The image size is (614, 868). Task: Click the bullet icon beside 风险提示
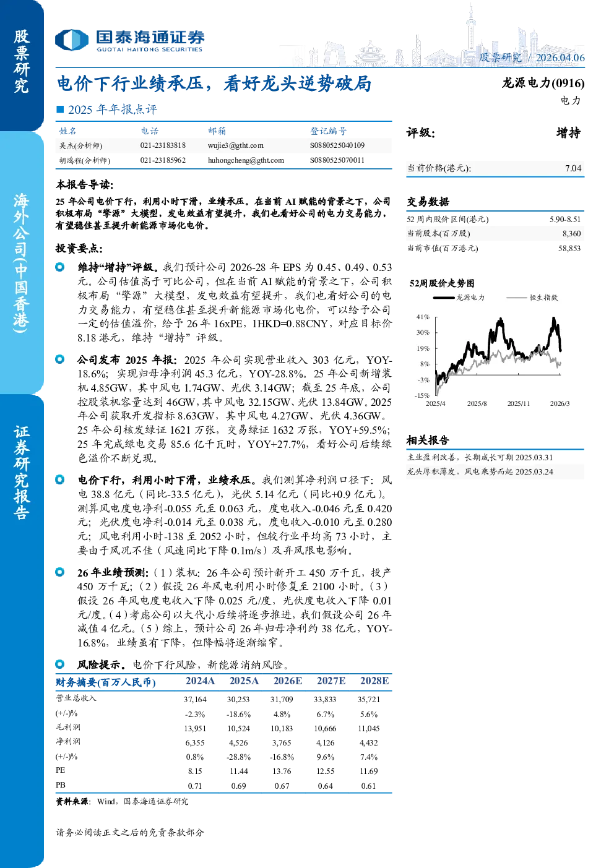click(x=60, y=664)
